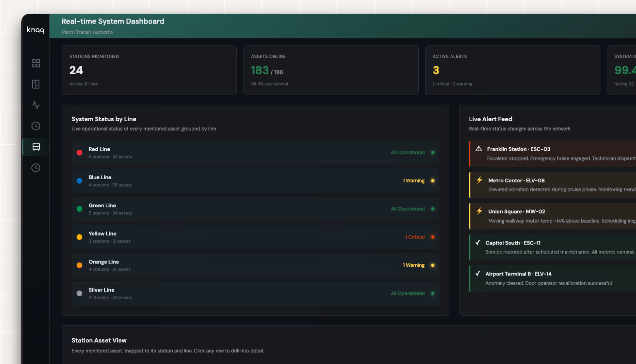Click the Orange Line '1 Warning' status
Screen dimensions: 636x364
tap(414, 265)
